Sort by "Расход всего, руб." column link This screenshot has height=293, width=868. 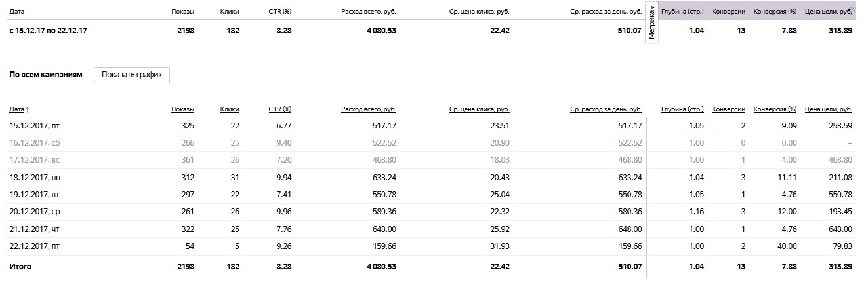pyautogui.click(x=368, y=109)
